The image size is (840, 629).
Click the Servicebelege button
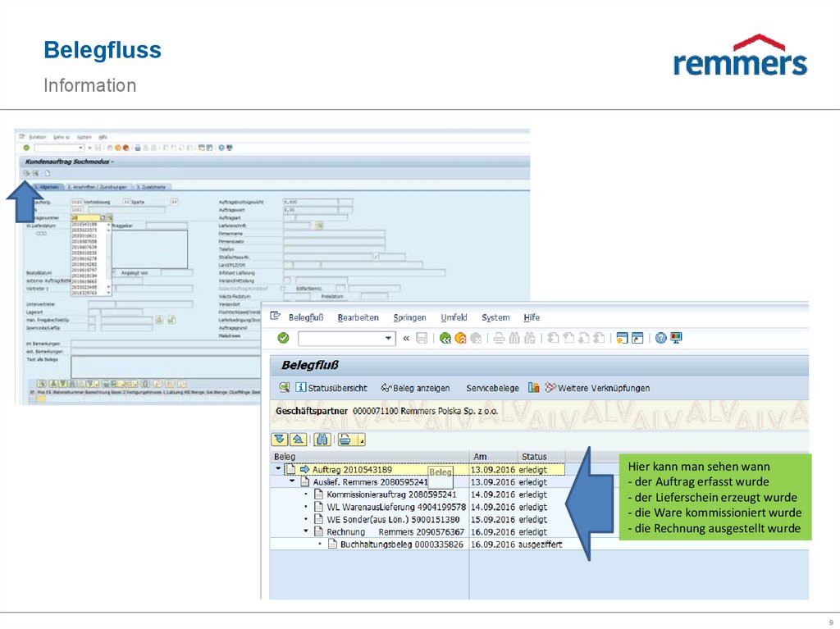coord(492,388)
